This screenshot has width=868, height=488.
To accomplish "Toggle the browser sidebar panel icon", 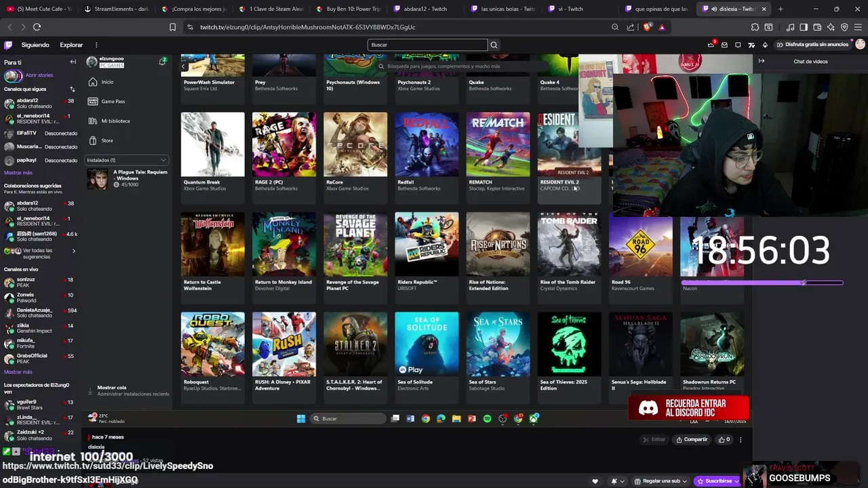I will click(804, 27).
